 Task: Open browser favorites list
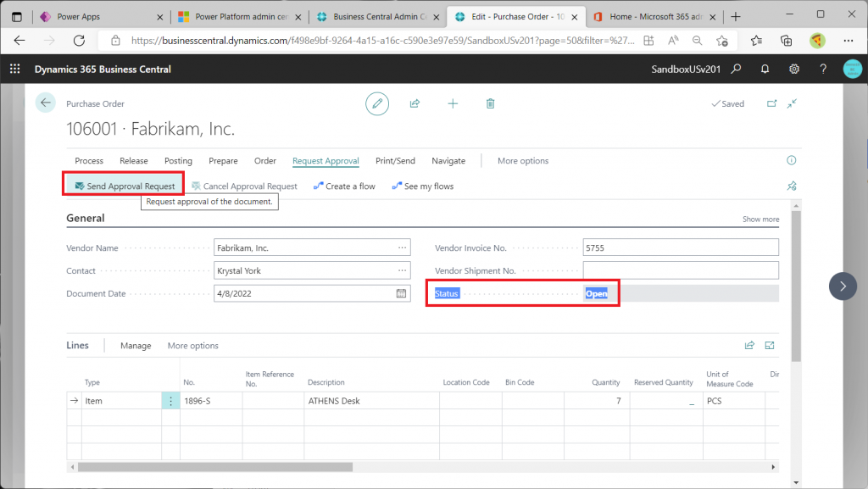[x=756, y=41]
